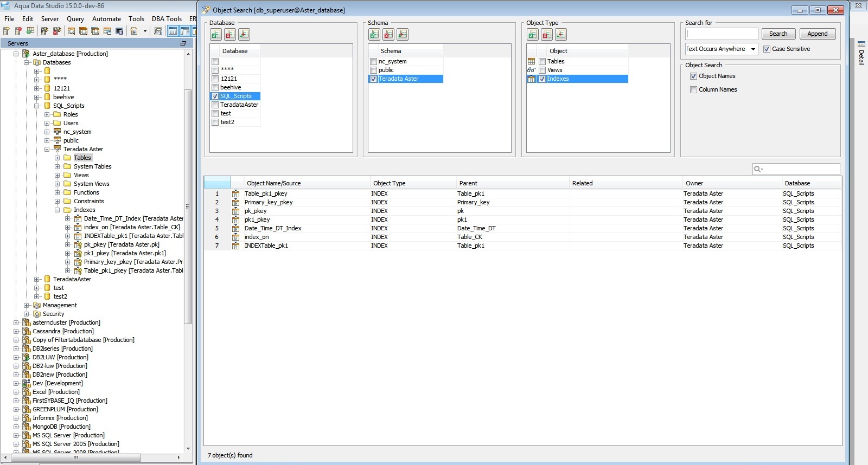Select the MongoDB [Production] server
This screenshot has height=465, width=868.
point(61,427)
